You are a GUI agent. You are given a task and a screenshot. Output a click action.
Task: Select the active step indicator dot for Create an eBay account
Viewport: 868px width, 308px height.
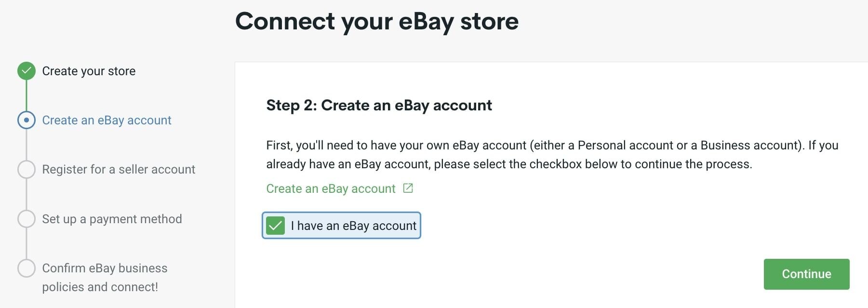click(x=27, y=121)
